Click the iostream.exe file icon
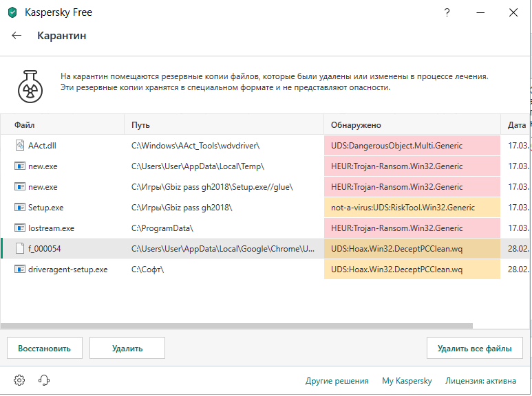The image size is (532, 396). click(19, 228)
